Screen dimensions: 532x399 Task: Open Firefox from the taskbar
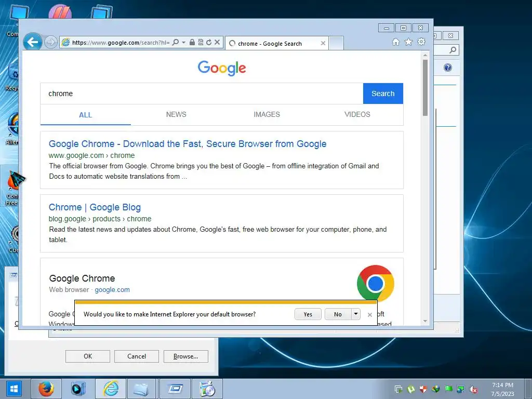[46, 389]
